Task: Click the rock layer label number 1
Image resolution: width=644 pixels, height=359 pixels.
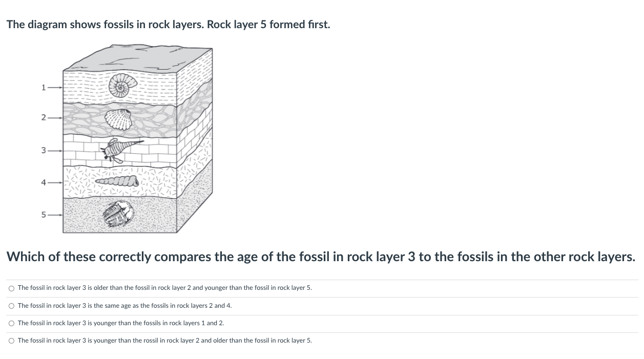Action: 44,88
